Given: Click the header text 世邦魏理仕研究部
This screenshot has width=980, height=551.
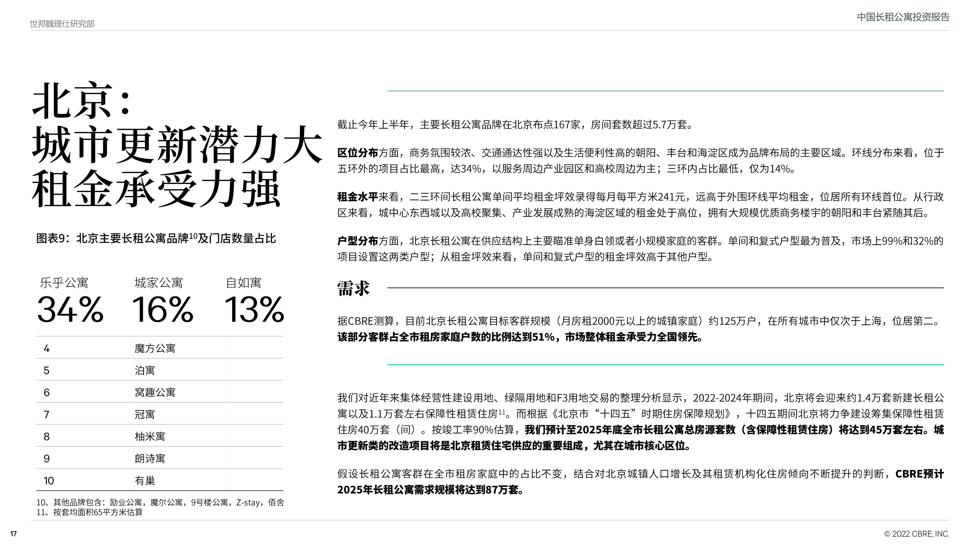Looking at the screenshot, I should coord(62,24).
